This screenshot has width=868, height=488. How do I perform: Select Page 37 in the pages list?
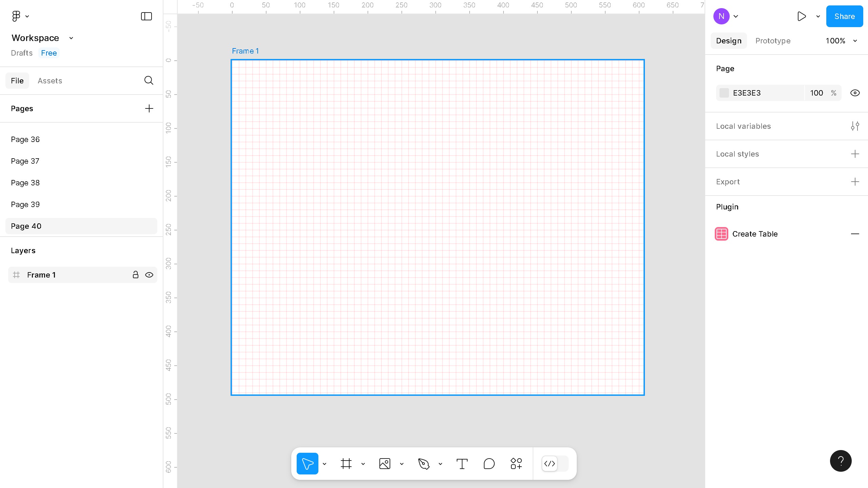pyautogui.click(x=25, y=161)
